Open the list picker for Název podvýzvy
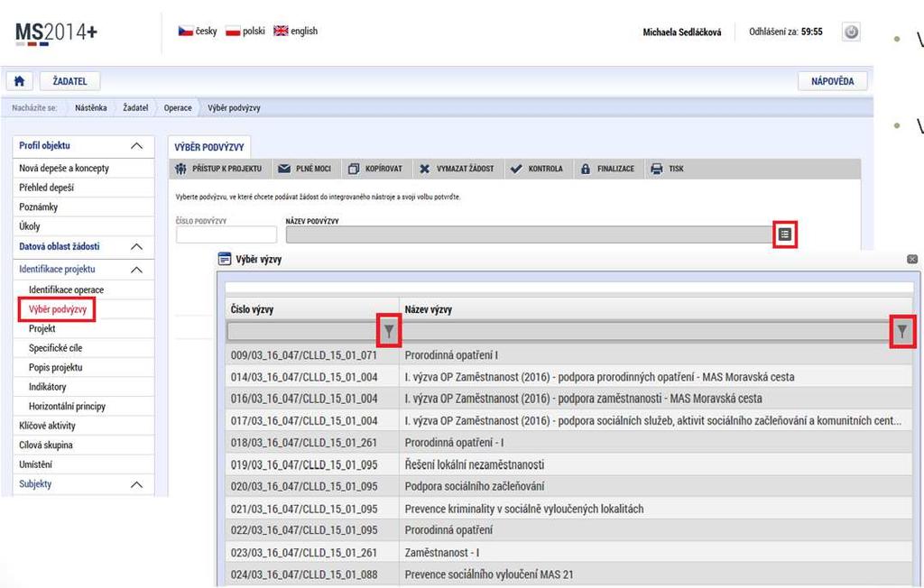The image size is (924, 588). point(784,234)
